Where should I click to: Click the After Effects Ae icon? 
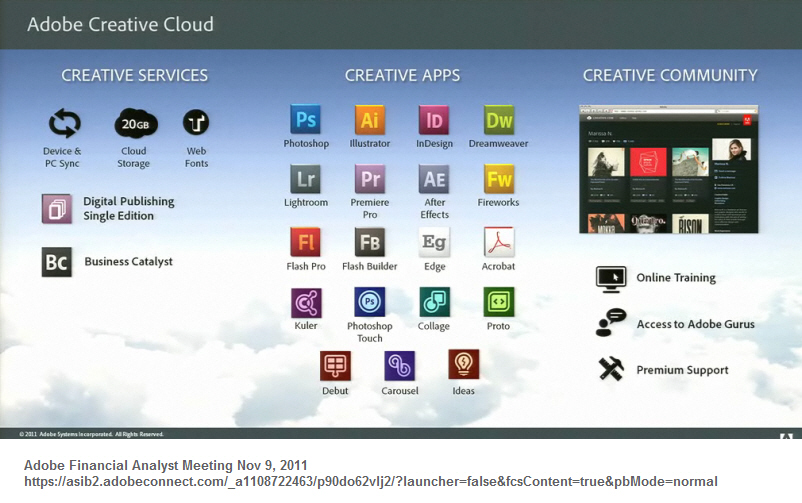click(434, 179)
